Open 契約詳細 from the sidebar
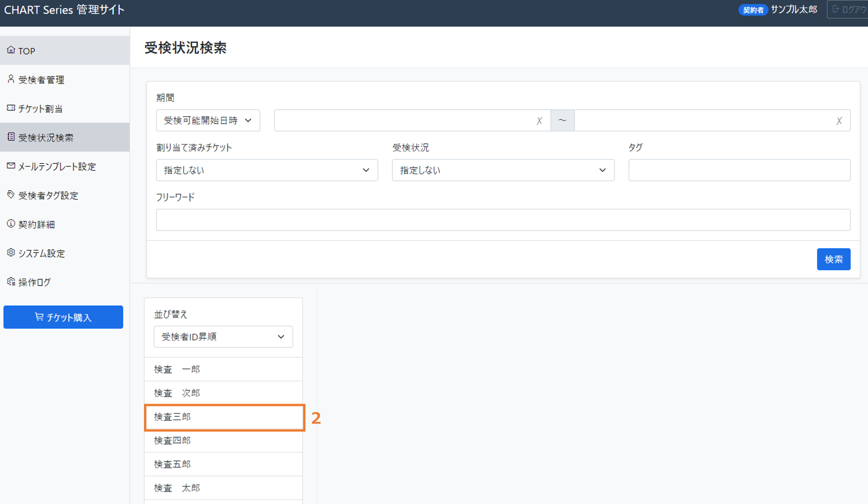868x504 pixels. 65,224
